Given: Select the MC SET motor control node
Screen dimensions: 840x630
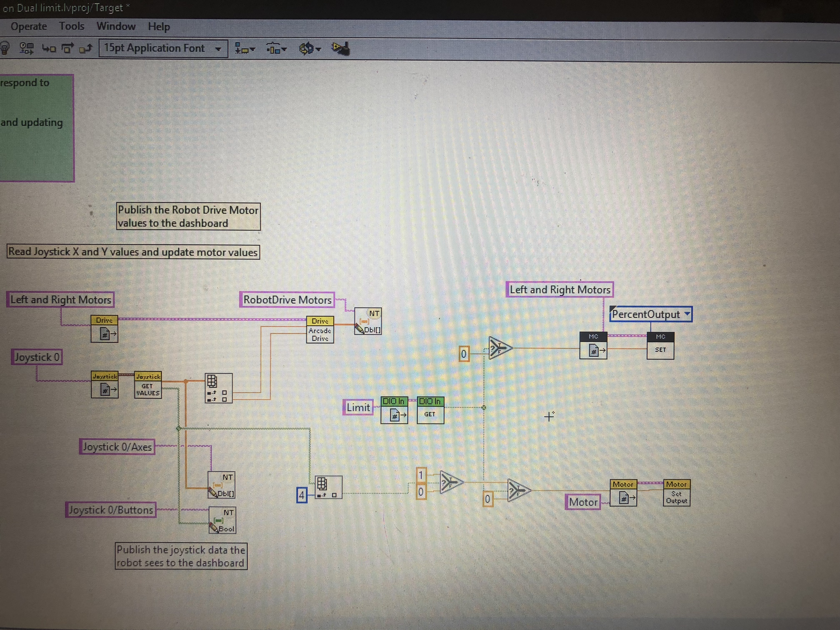Looking at the screenshot, I should tap(660, 346).
